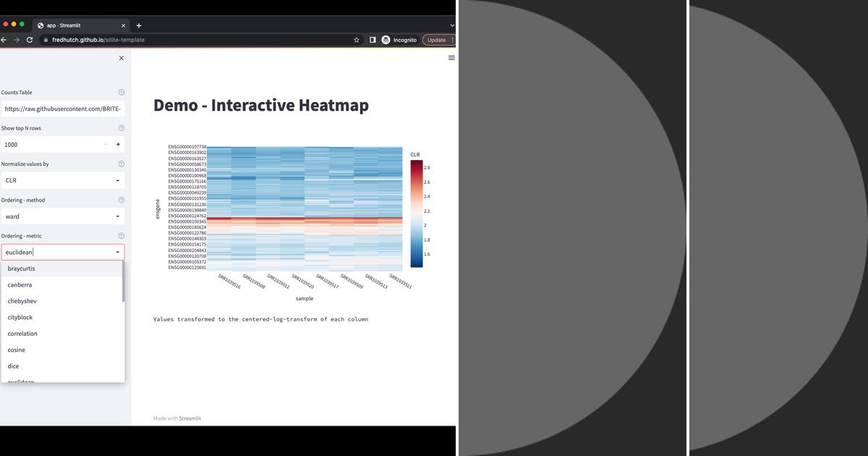Click the metric dropdown list scrollbar
This screenshot has width=868, height=456.
(124, 282)
